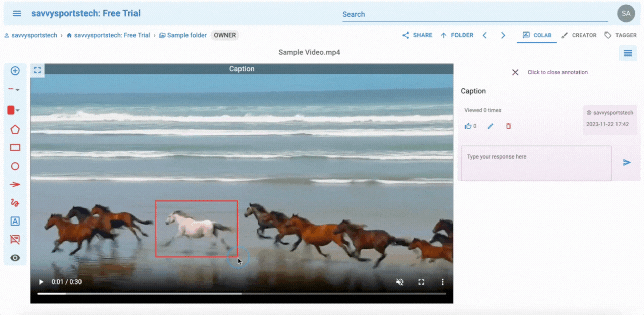Select the text annotation tool

[15, 221]
